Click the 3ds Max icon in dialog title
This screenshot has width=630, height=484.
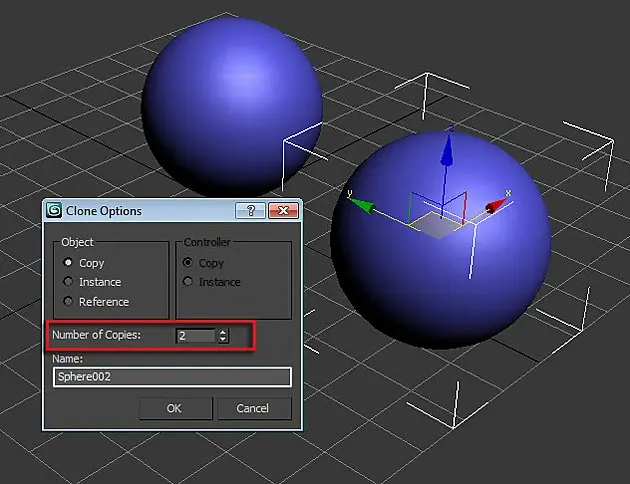(x=54, y=210)
